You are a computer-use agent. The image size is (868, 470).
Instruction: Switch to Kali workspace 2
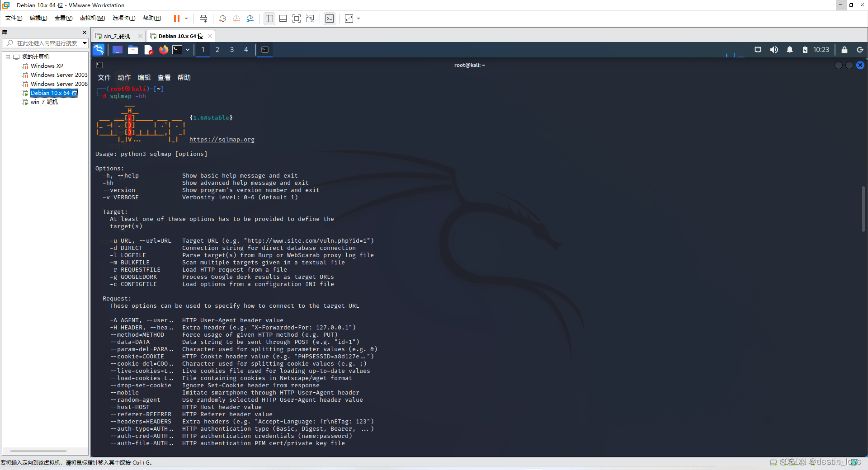(217, 50)
